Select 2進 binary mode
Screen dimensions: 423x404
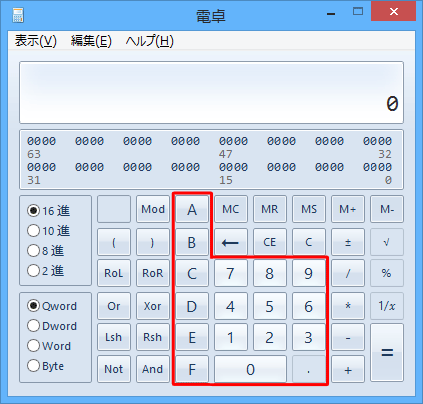(x=46, y=271)
